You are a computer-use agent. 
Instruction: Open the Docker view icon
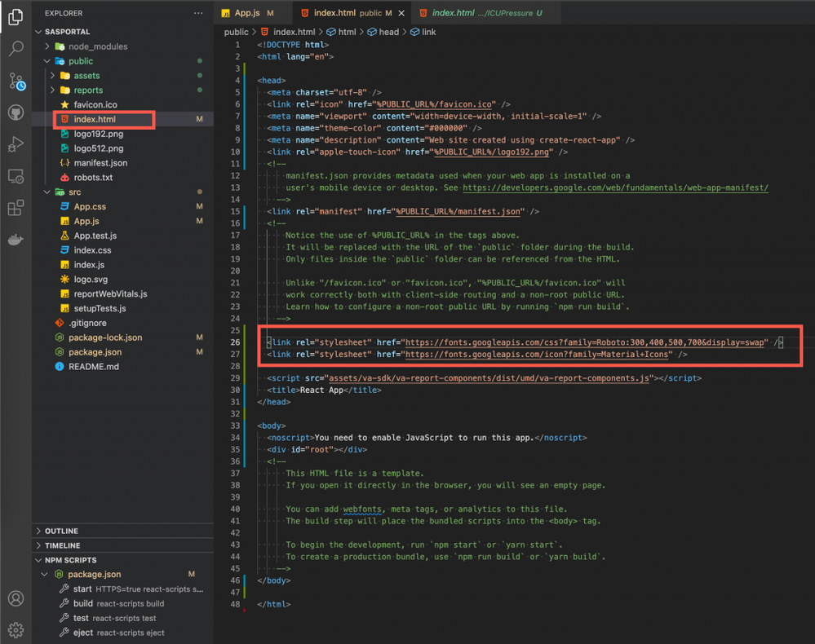coord(16,240)
